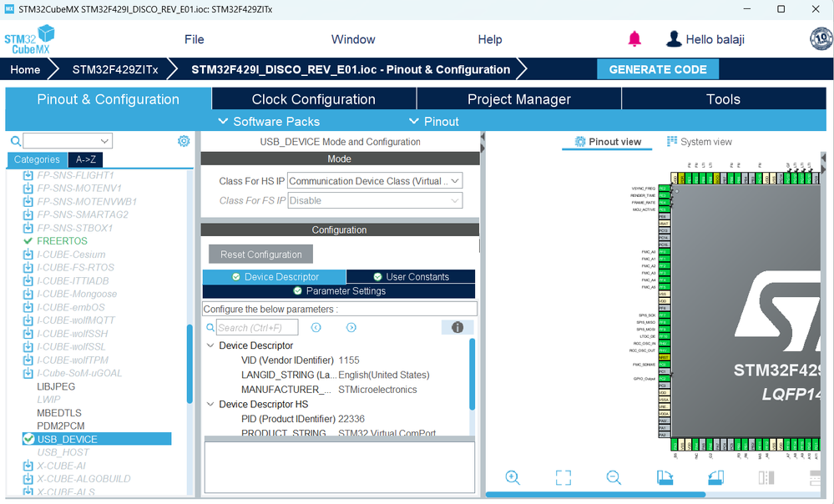Go to previous parameter search result
The height and width of the screenshot is (504, 834).
pos(316,327)
